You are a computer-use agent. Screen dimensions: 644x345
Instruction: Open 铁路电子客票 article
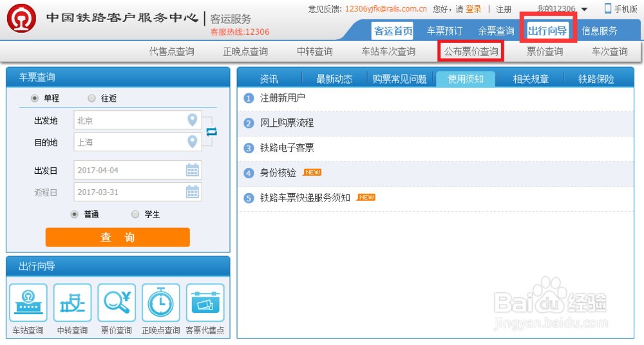pyautogui.click(x=287, y=148)
